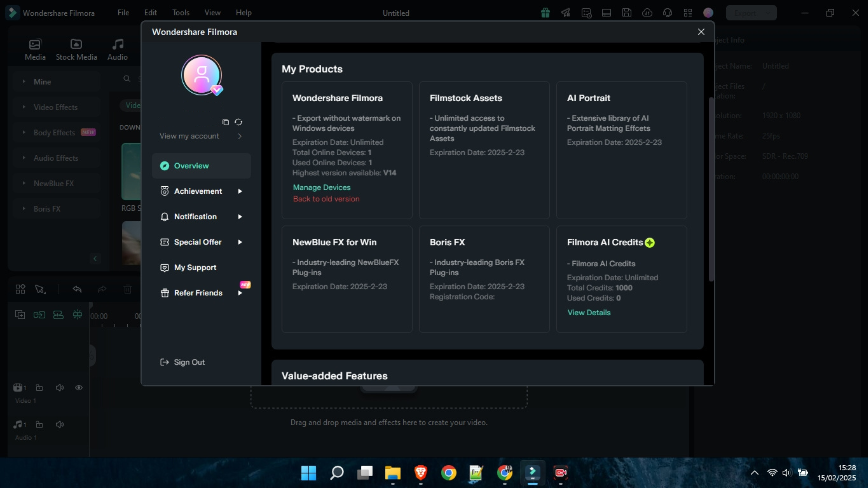Click the Manage Devices link
This screenshot has width=868, height=488.
click(321, 187)
